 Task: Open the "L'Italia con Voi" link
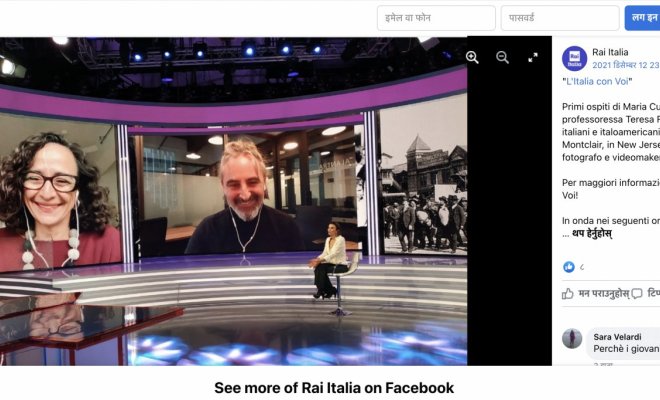(x=597, y=81)
